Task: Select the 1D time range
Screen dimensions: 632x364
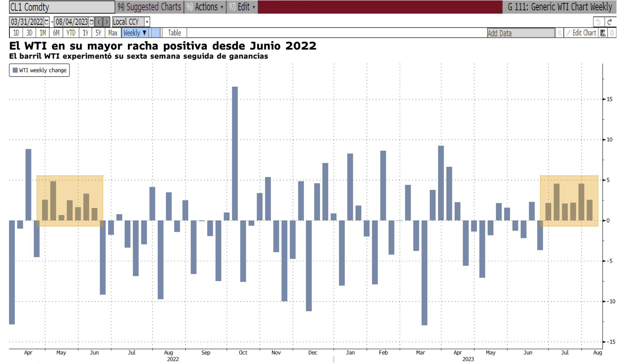Action: (x=16, y=33)
